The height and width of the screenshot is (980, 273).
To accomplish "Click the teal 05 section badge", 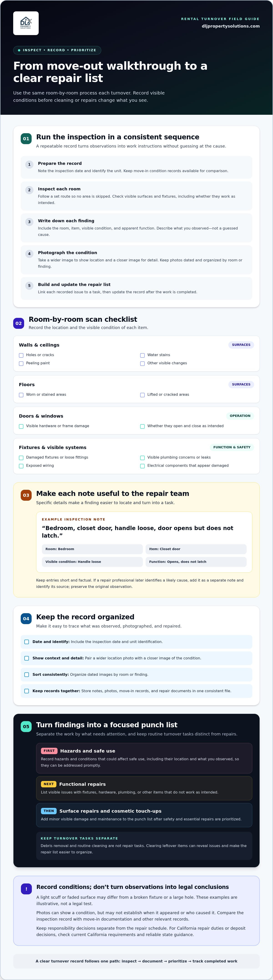I will pos(26,727).
